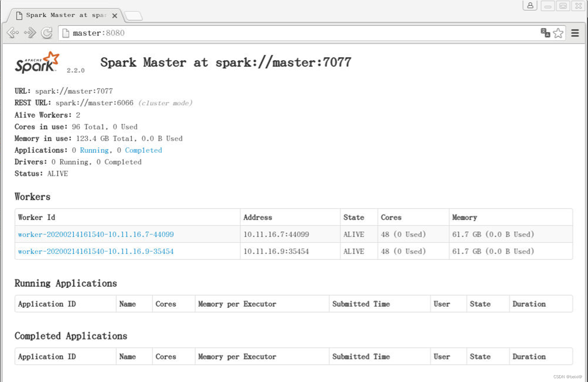This screenshot has width=588, height=382.
Task: Click the REST URL spark://master:6066
Action: tap(94, 103)
